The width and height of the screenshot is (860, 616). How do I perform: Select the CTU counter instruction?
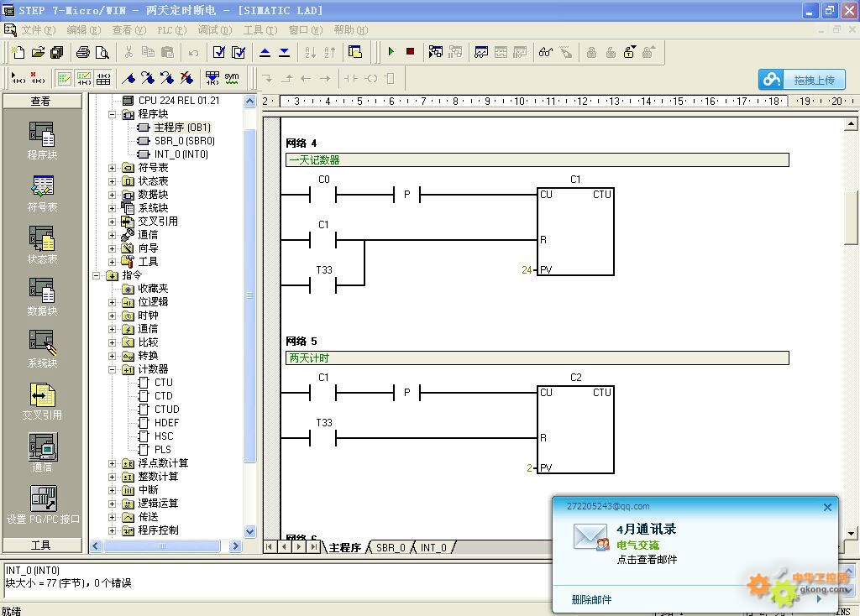[164, 383]
